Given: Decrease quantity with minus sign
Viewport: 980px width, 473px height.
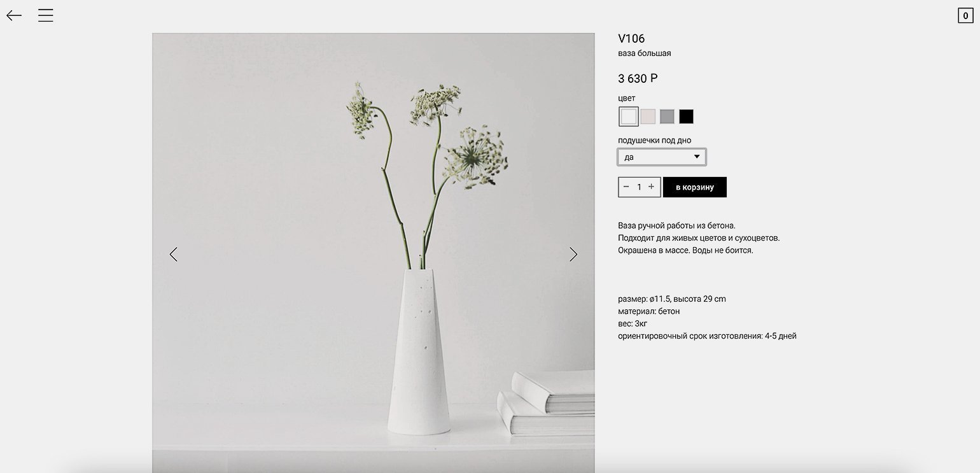Looking at the screenshot, I should point(626,187).
